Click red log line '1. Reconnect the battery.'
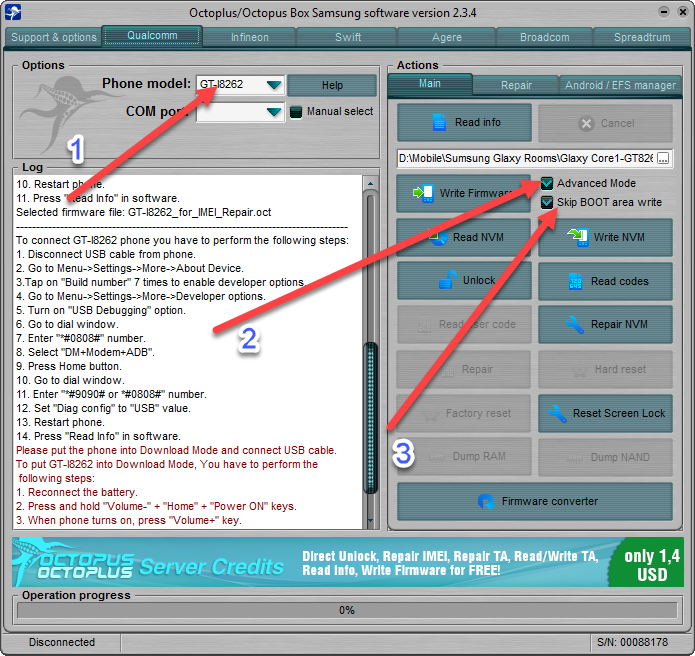 tap(77, 492)
